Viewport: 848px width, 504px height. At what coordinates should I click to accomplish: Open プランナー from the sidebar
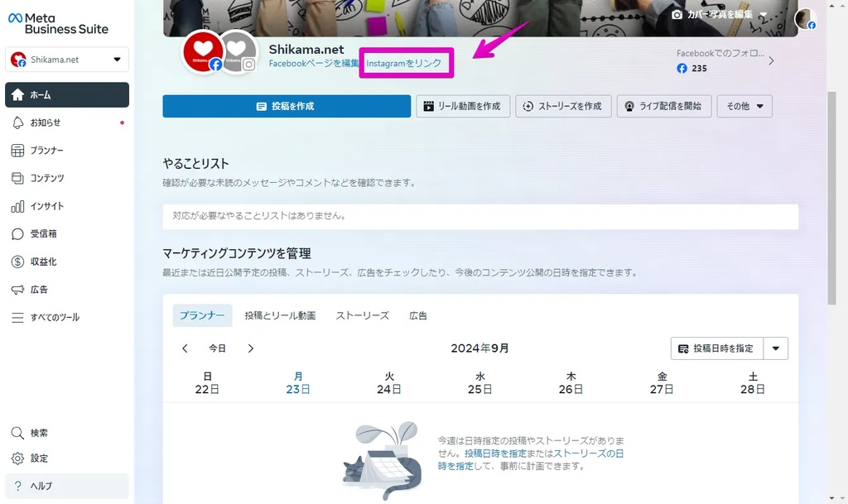(x=67, y=150)
